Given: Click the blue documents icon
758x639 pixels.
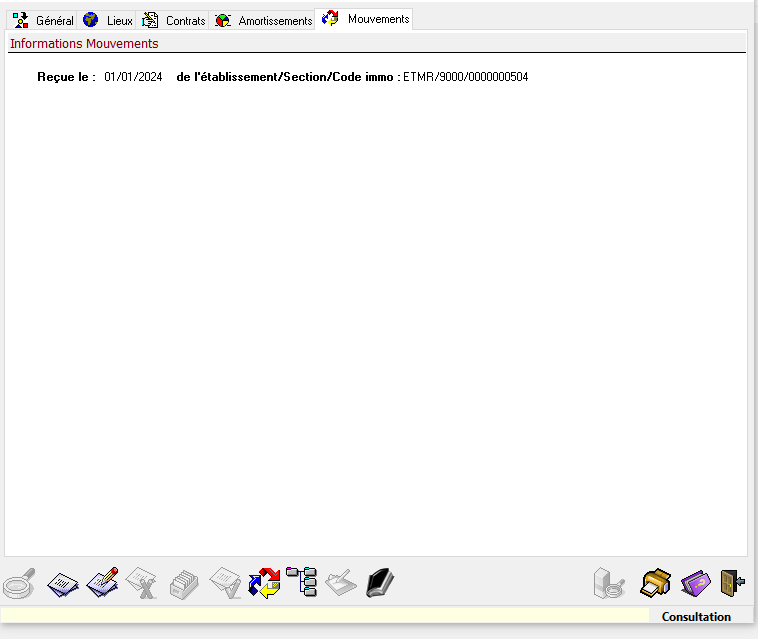Looking at the screenshot, I should (63, 583).
